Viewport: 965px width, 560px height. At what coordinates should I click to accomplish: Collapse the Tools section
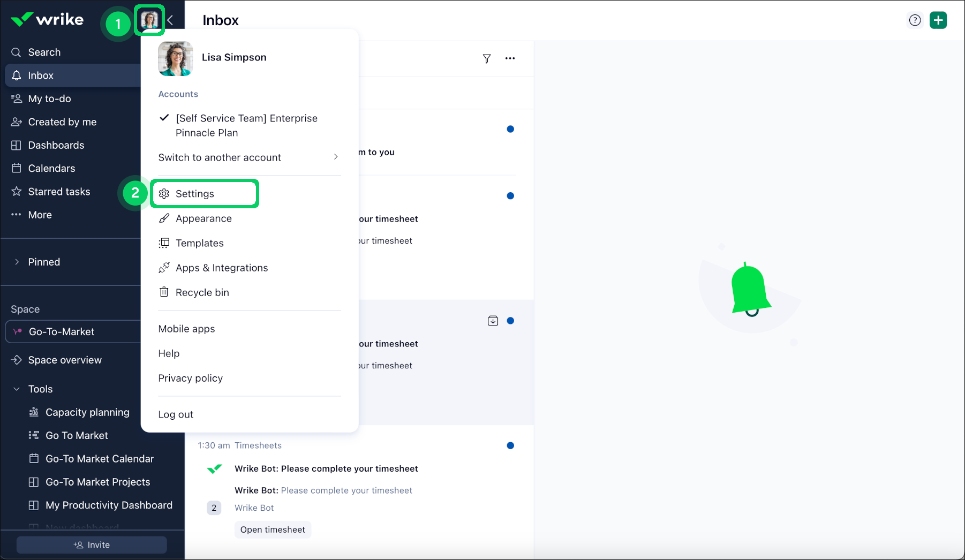pyautogui.click(x=17, y=389)
